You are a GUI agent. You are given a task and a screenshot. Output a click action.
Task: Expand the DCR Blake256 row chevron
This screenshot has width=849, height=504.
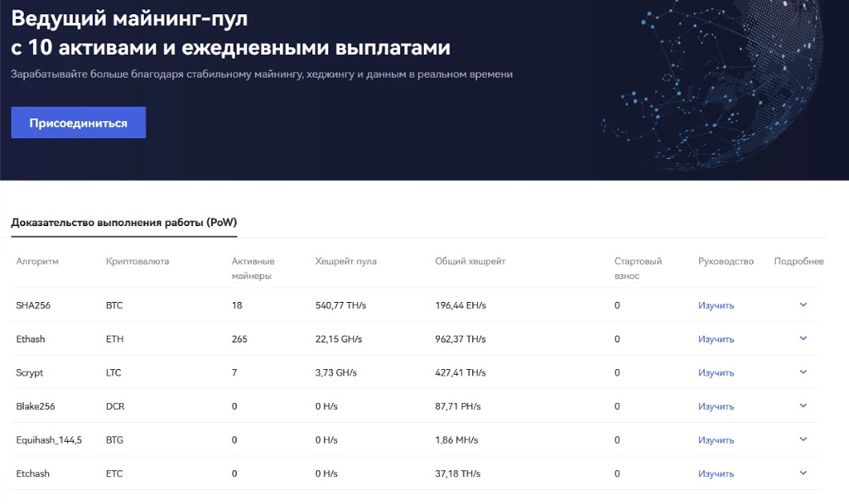coord(803,406)
